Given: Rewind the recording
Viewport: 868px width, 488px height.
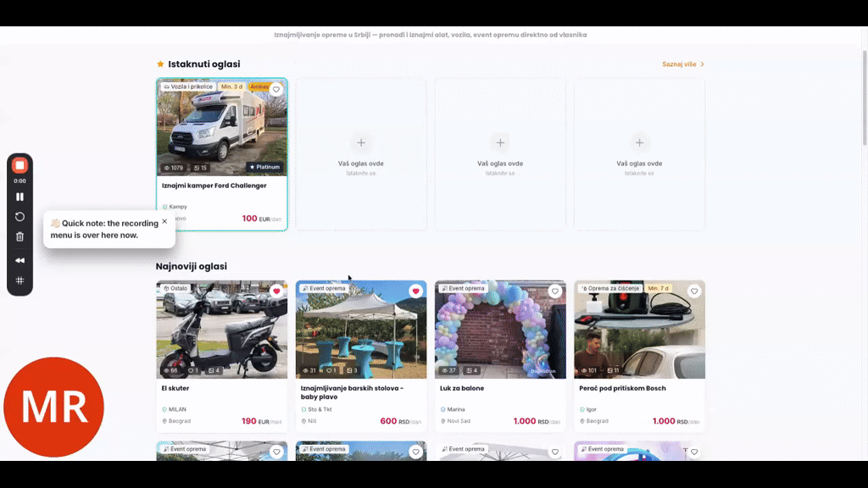Looking at the screenshot, I should pyautogui.click(x=19, y=260).
